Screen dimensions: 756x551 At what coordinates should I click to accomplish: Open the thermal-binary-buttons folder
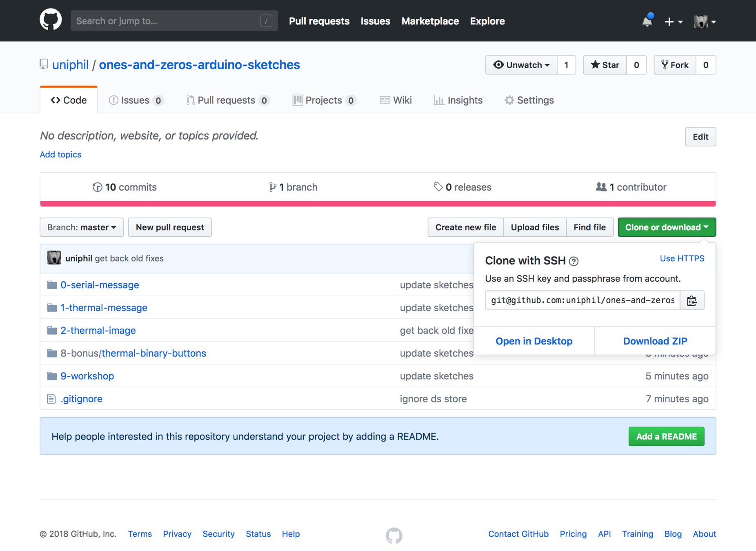pos(154,353)
